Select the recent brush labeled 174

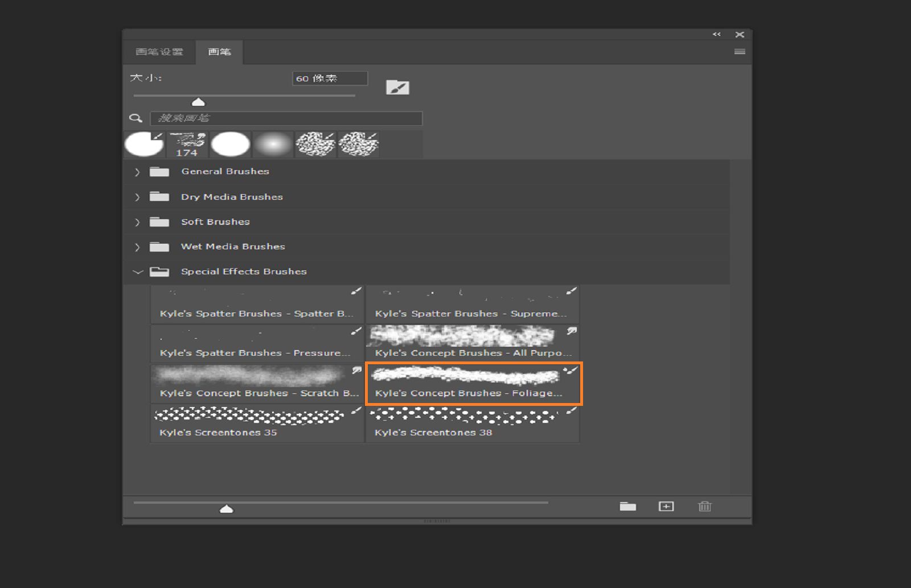tap(187, 144)
